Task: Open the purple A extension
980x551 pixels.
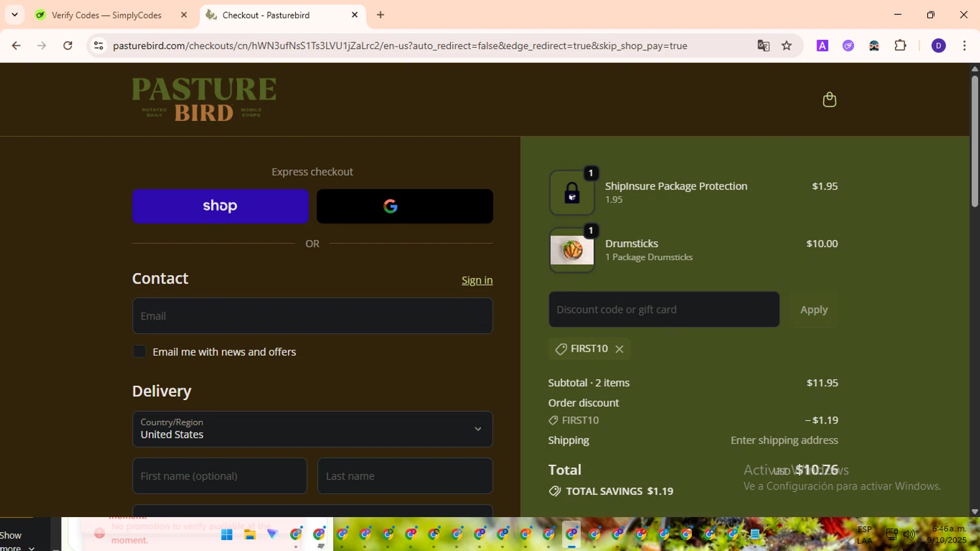Action: [x=823, y=46]
